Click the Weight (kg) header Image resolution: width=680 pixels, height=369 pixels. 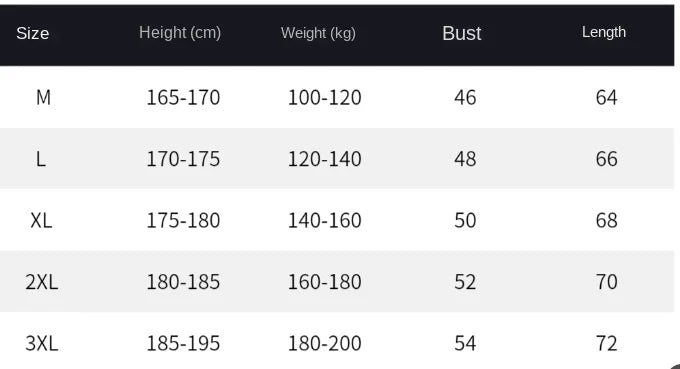pyautogui.click(x=318, y=33)
